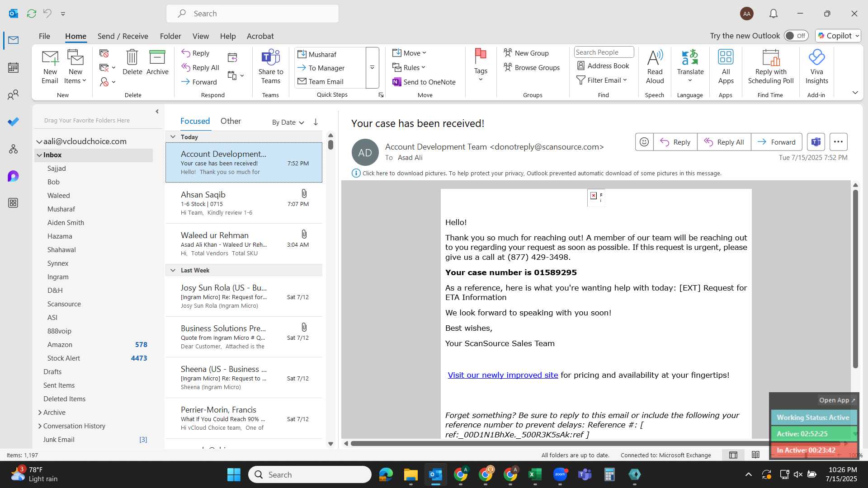Open Microsoft Edge from the taskbar
Screen dimensions: 868x488
[x=386, y=474]
